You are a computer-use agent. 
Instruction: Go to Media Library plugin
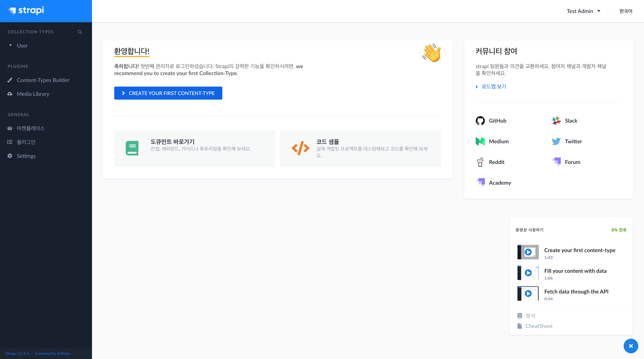33,94
